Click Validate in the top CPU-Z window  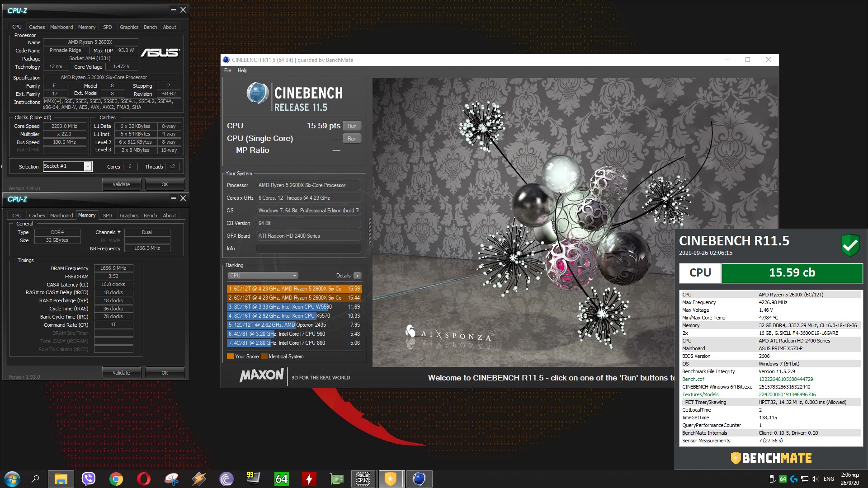(x=121, y=184)
